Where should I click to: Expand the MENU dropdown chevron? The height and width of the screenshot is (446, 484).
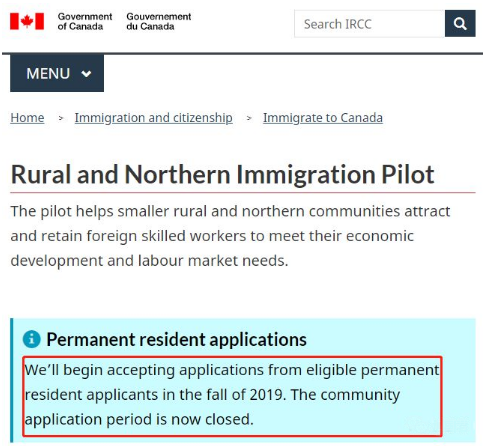pyautogui.click(x=86, y=74)
